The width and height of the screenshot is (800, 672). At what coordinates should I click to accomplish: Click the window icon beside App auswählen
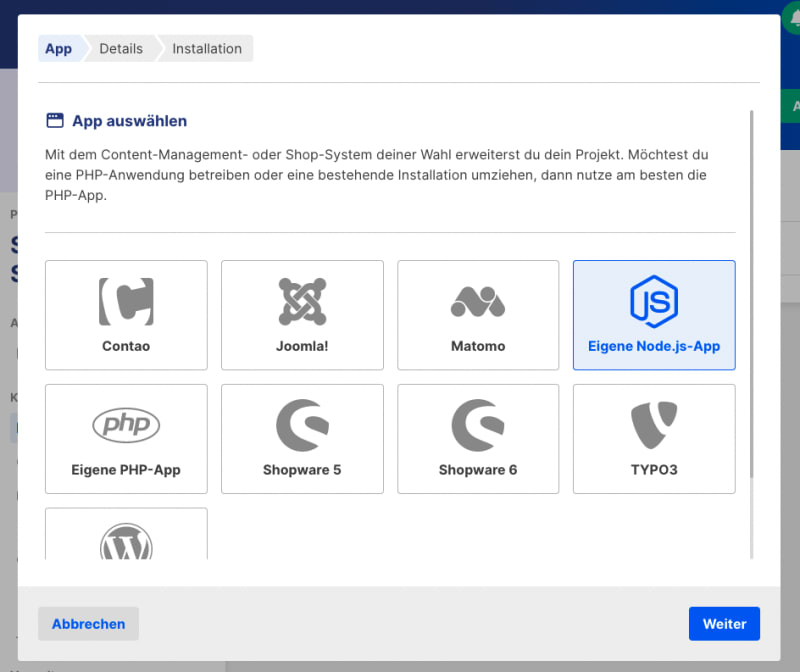click(55, 120)
